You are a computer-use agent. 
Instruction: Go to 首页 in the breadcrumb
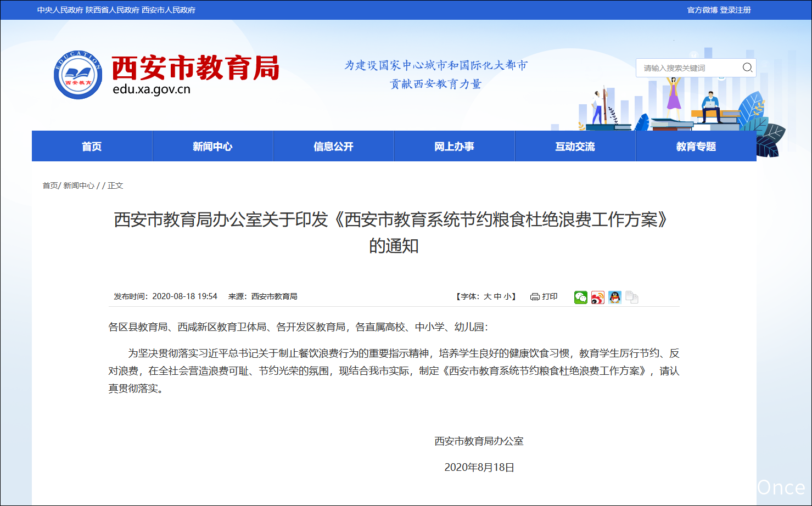(50, 185)
